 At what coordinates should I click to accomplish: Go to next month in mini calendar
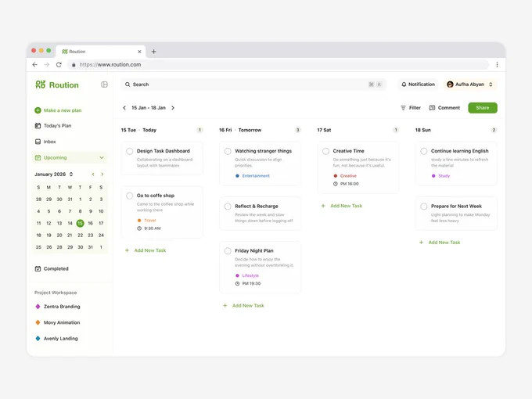pos(102,174)
